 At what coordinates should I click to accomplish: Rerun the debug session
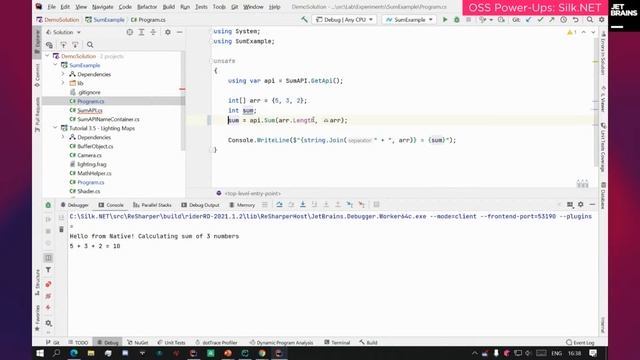coord(48,205)
